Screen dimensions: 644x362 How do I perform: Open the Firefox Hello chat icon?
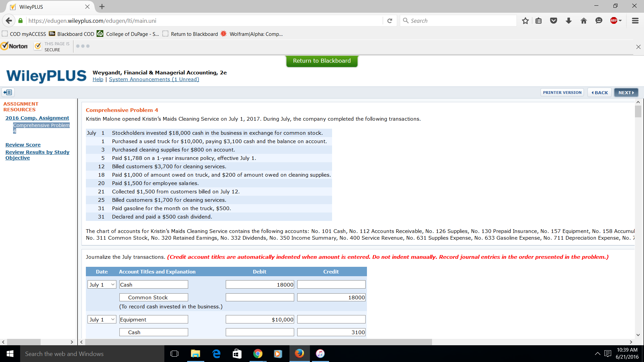pos(599,20)
